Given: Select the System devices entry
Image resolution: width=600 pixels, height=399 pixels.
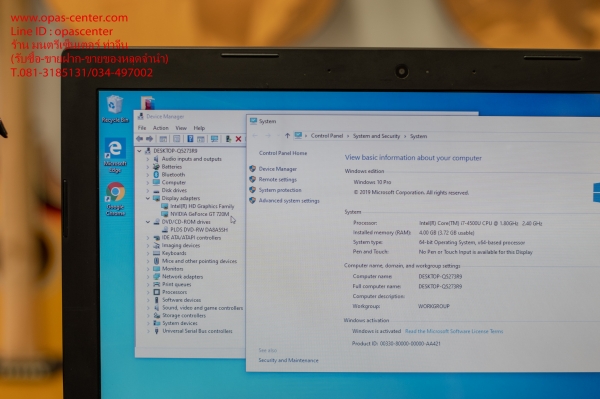Looking at the screenshot, I should [x=179, y=323].
